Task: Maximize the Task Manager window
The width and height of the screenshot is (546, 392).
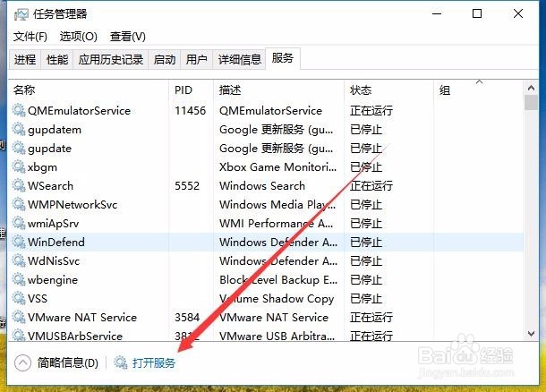Action: click(x=477, y=14)
